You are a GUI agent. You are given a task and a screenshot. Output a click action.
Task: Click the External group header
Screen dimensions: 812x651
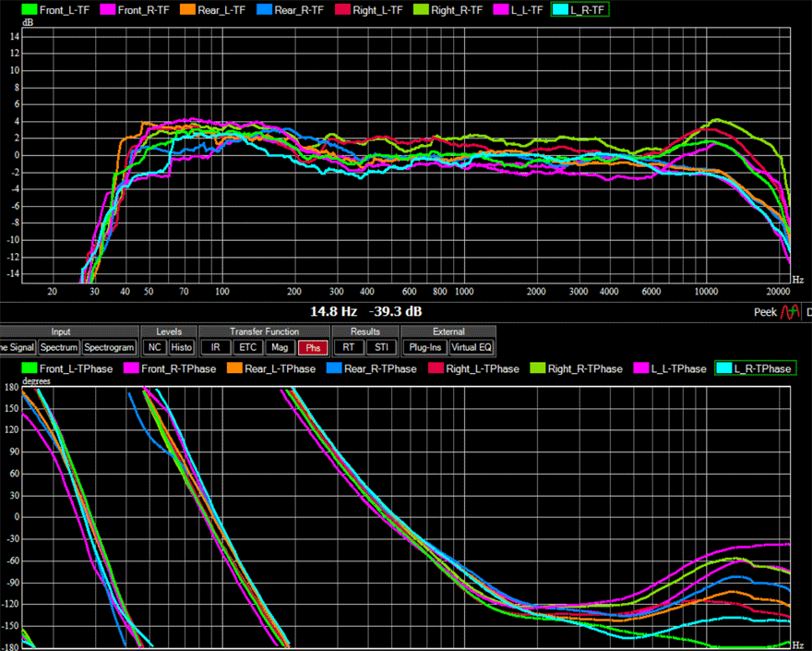point(448,332)
